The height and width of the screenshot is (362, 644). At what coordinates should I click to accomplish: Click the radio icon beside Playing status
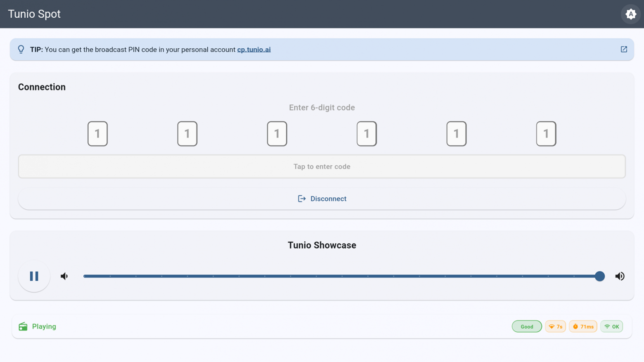click(x=23, y=327)
